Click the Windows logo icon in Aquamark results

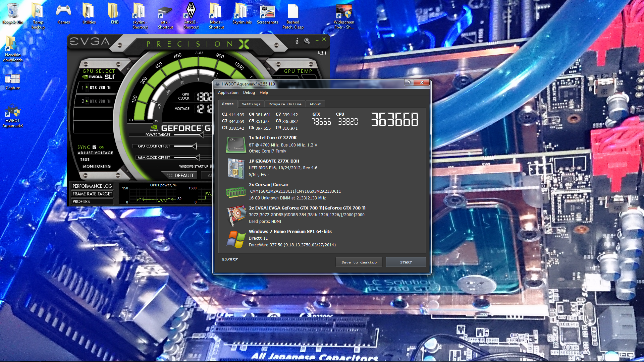pyautogui.click(x=236, y=239)
